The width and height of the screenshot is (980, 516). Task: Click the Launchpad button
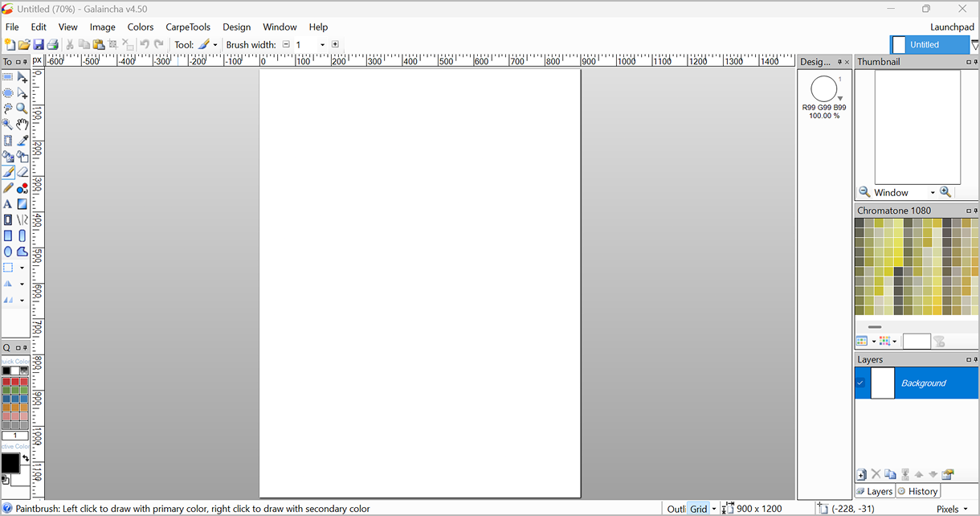tap(952, 27)
